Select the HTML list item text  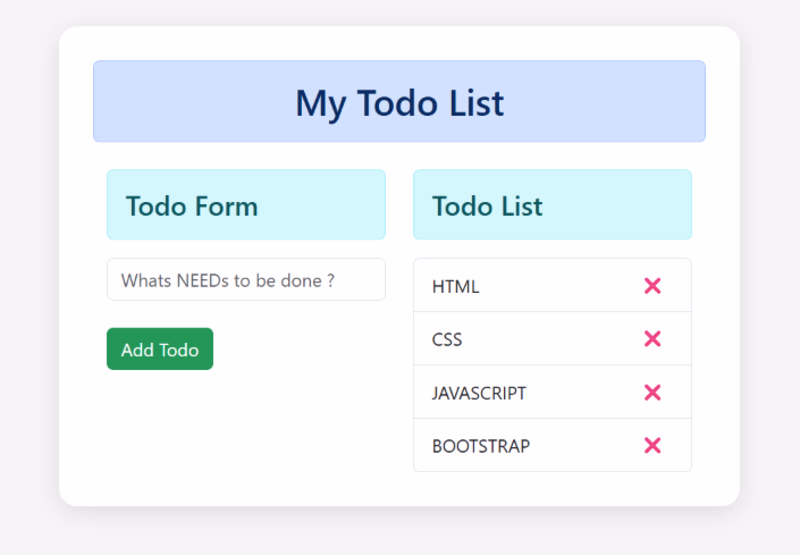(x=456, y=287)
